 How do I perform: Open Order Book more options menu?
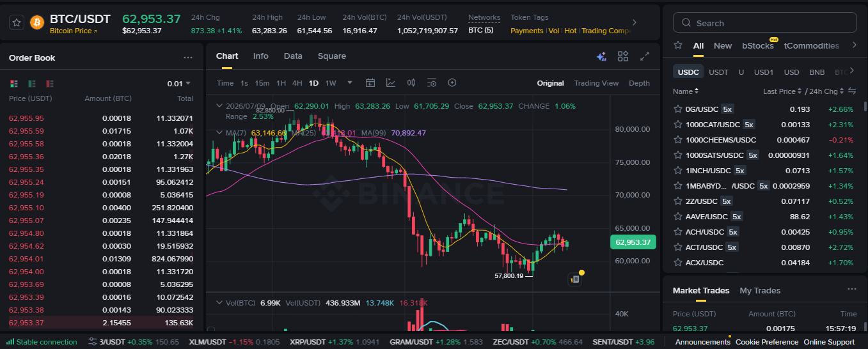(x=188, y=58)
